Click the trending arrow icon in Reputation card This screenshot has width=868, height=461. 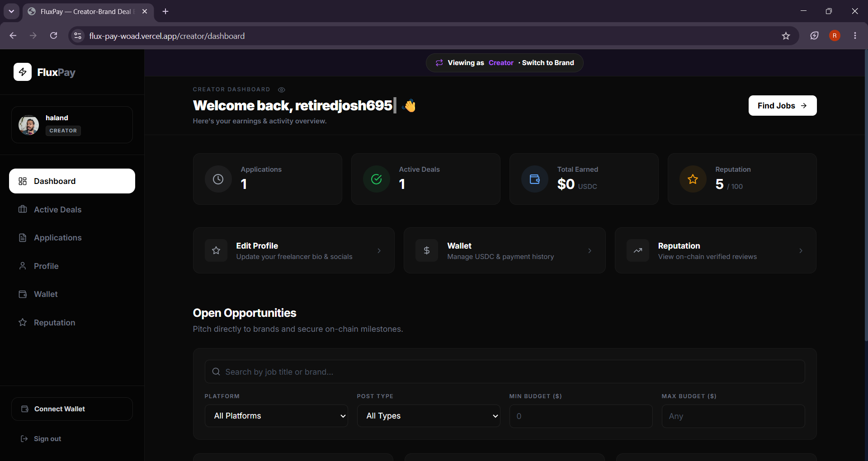[x=638, y=250]
